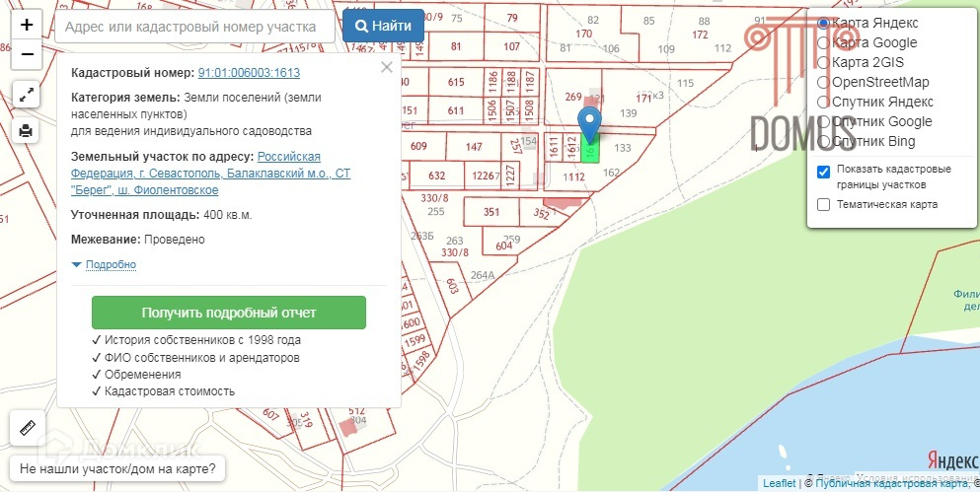Open the parcel address link

click(210, 173)
